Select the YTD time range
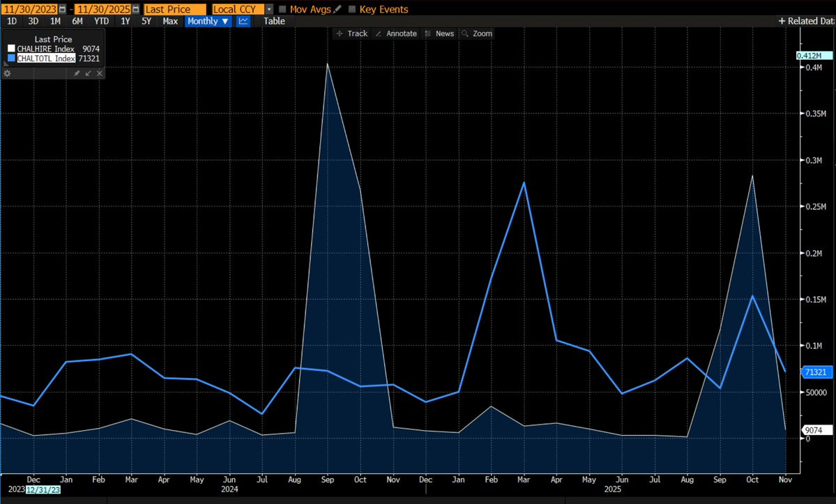The image size is (836, 504). 101,21
